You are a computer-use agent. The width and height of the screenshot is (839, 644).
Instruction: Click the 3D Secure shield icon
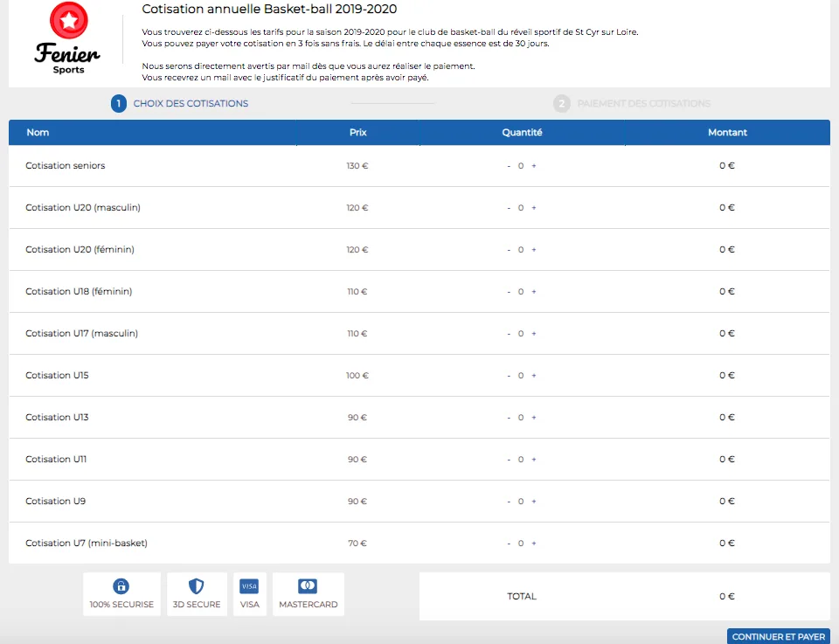(197, 586)
